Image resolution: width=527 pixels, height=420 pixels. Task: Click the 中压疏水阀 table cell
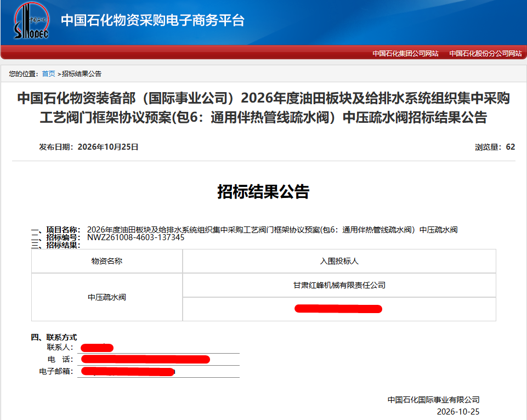coord(107,297)
